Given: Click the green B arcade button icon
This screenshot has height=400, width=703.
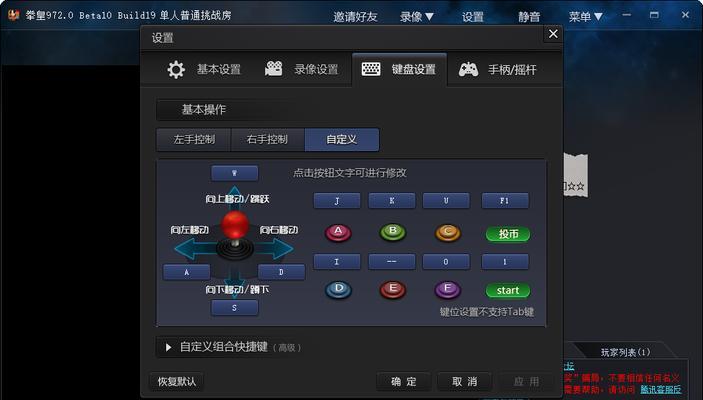Looking at the screenshot, I should point(393,232).
